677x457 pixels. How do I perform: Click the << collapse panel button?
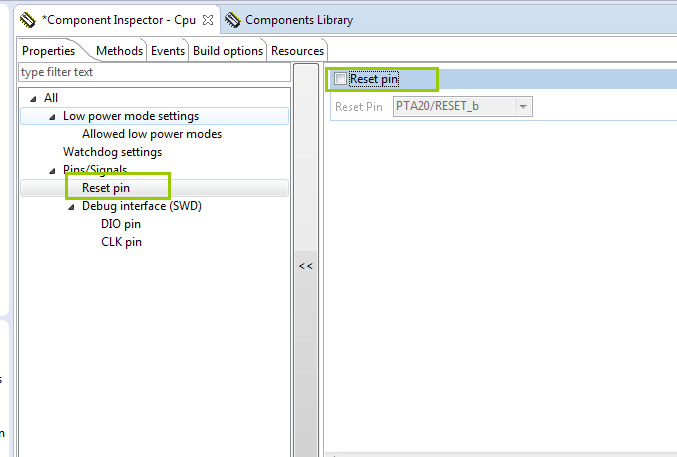306,266
